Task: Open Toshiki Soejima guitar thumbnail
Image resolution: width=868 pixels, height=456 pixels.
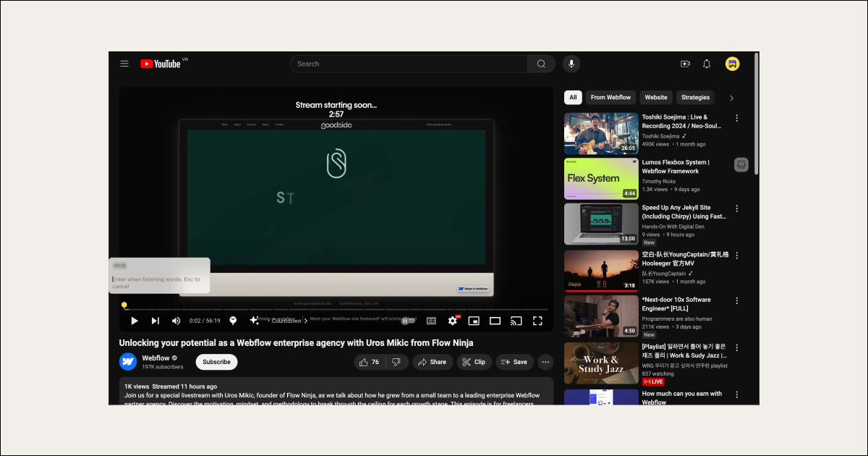Action: [601, 133]
